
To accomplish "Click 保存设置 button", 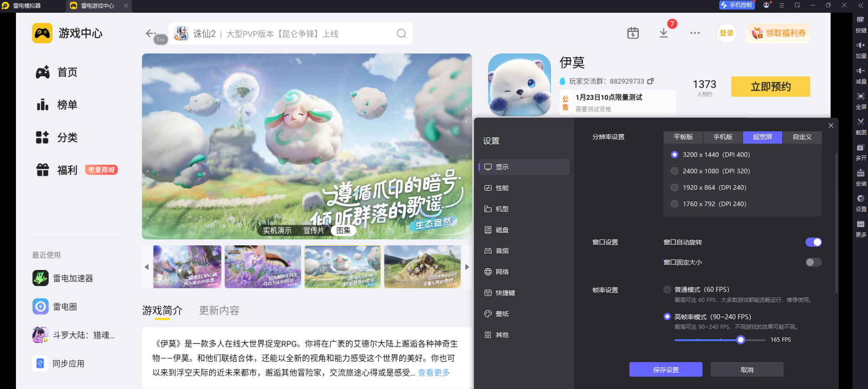I will 666,369.
